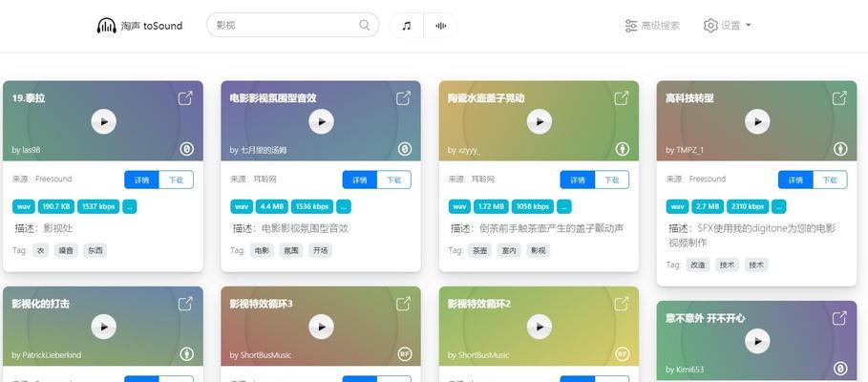
Task: Click the toSound headphone logo
Action: (x=106, y=26)
